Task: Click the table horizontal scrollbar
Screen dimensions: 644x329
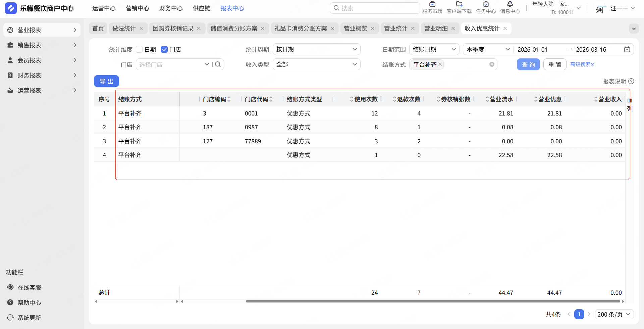Action: pyautogui.click(x=433, y=301)
